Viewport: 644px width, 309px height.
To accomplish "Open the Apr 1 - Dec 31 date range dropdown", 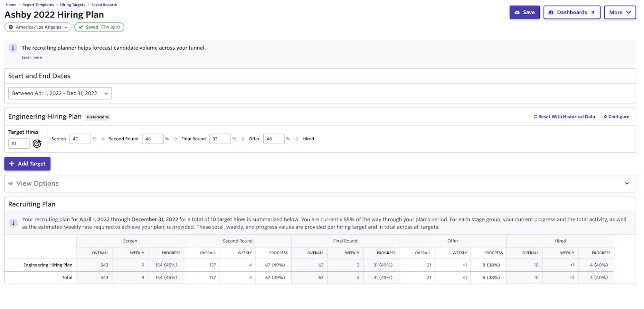I will [60, 93].
